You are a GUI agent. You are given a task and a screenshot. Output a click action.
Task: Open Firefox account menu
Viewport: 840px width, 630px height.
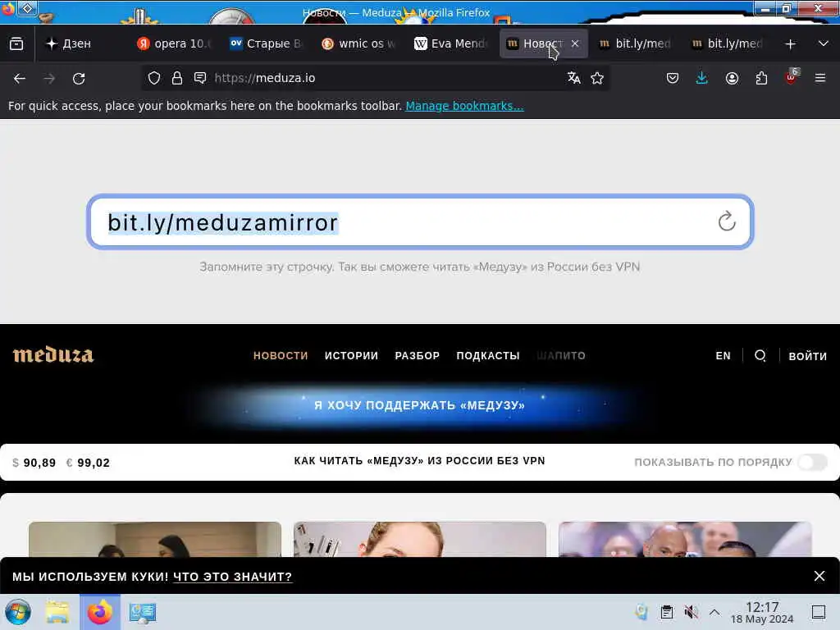tap(732, 78)
